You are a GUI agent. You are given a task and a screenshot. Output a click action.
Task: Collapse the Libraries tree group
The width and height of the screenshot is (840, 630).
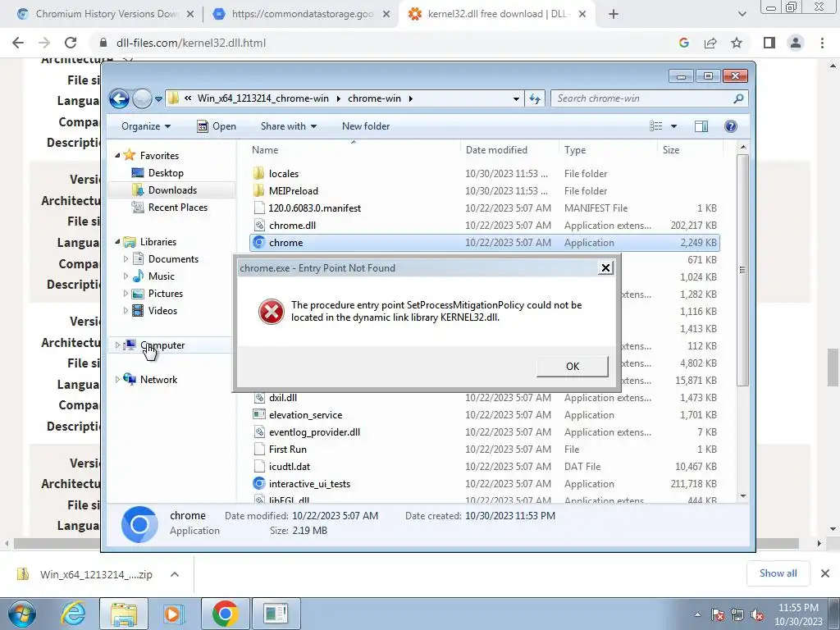pyautogui.click(x=117, y=242)
